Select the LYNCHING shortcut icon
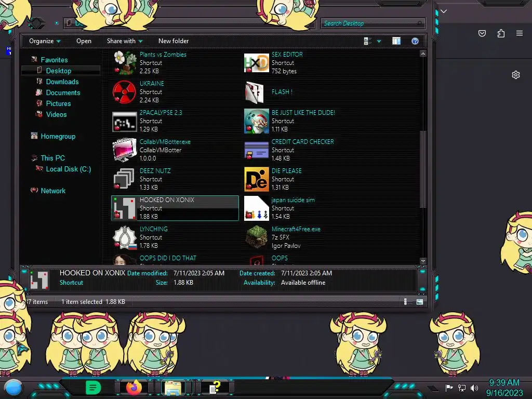Viewport: 532px width, 399px height. click(124, 237)
